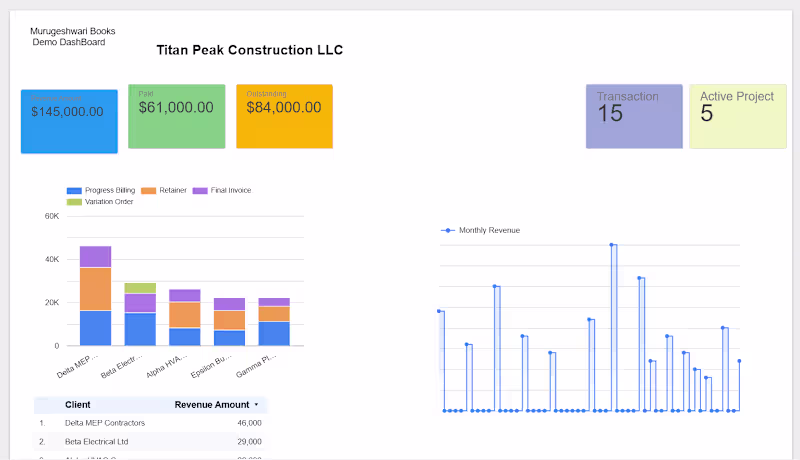Screen dimensions: 800x460
Task: Click the Delta MEP purple Final Invoice bar segment
Action: click(x=95, y=257)
